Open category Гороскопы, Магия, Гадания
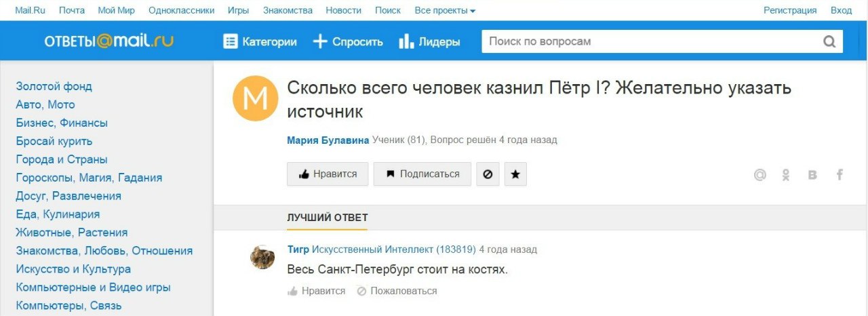The width and height of the screenshot is (868, 316). [x=89, y=178]
